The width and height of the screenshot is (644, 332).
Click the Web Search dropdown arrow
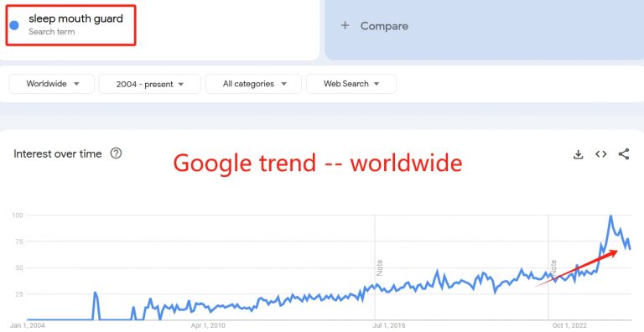tap(377, 84)
